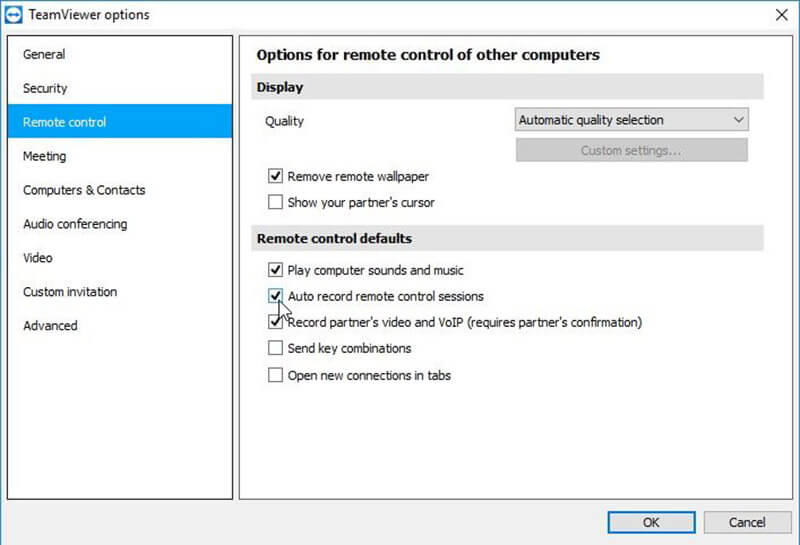Open the General settings category

(44, 54)
